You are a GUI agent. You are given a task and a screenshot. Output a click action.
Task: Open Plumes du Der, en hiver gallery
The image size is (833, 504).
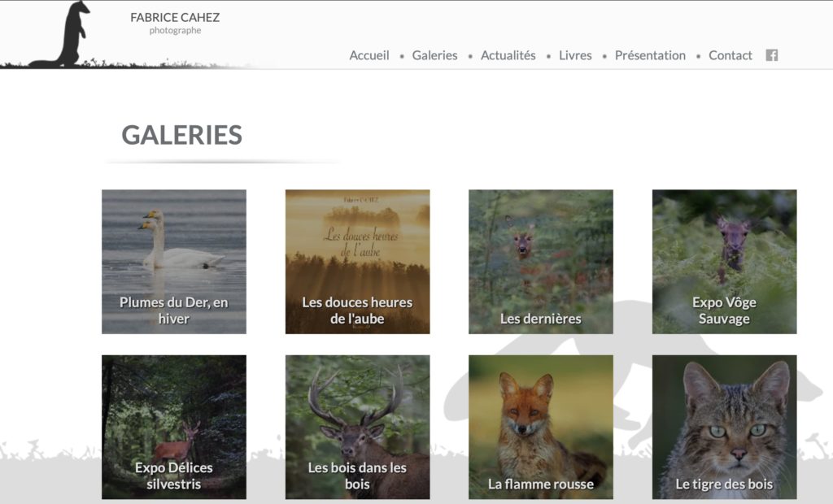pos(174,262)
